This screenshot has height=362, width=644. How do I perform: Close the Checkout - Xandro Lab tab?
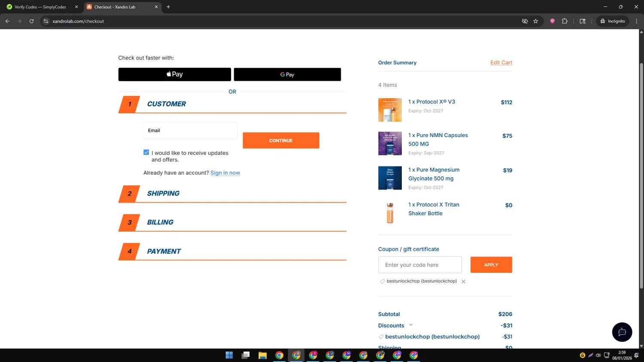click(x=156, y=7)
